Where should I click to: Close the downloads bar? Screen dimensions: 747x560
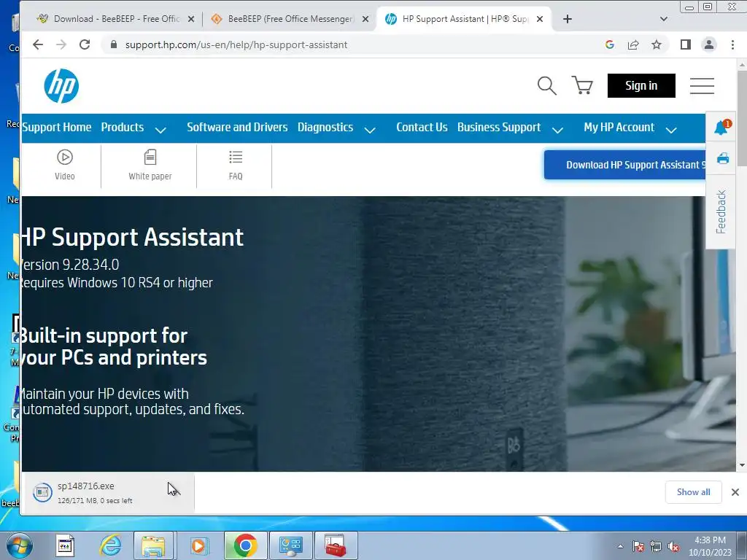tap(735, 492)
